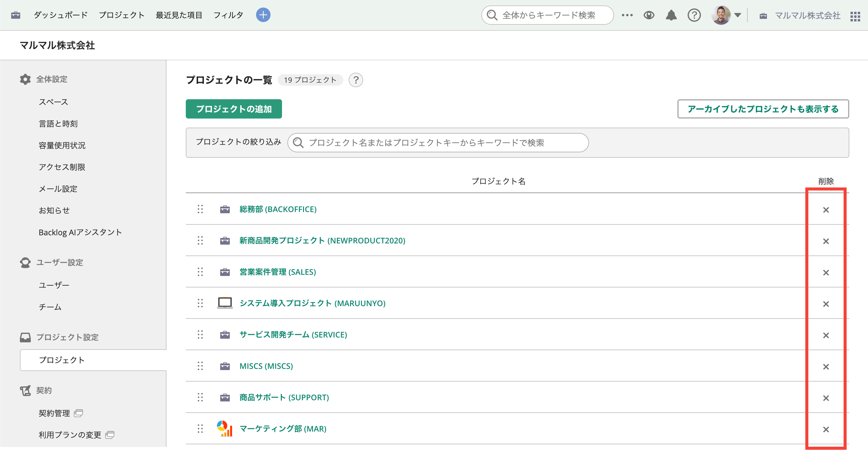Image resolution: width=868 pixels, height=450 pixels.
Task: Open 契約管理 external link
Action: click(61, 413)
